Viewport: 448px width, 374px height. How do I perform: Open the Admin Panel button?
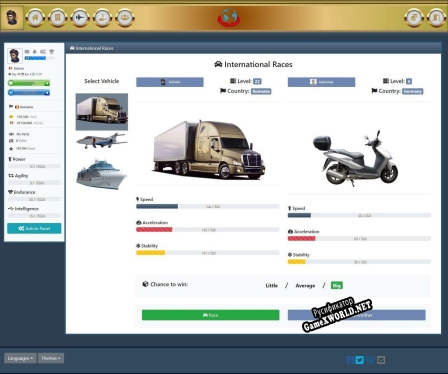coord(34,228)
